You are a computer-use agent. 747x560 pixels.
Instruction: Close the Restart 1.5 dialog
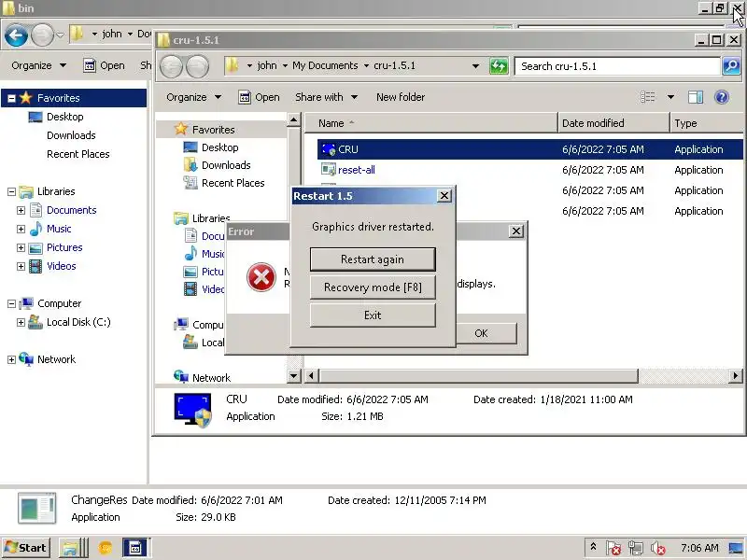pos(444,196)
